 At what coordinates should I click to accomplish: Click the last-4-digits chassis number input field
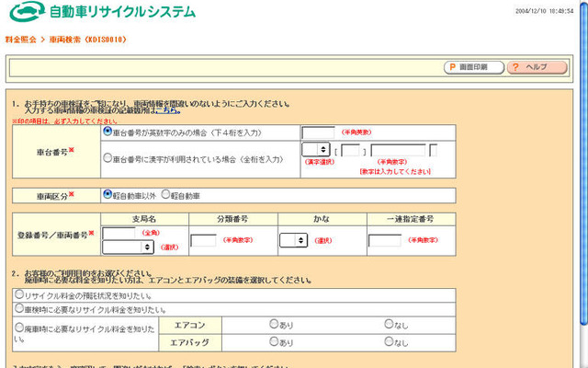point(318,132)
